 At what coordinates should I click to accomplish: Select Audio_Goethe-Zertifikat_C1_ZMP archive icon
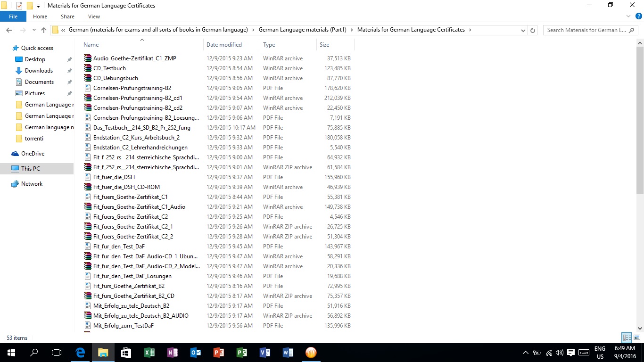pyautogui.click(x=87, y=58)
